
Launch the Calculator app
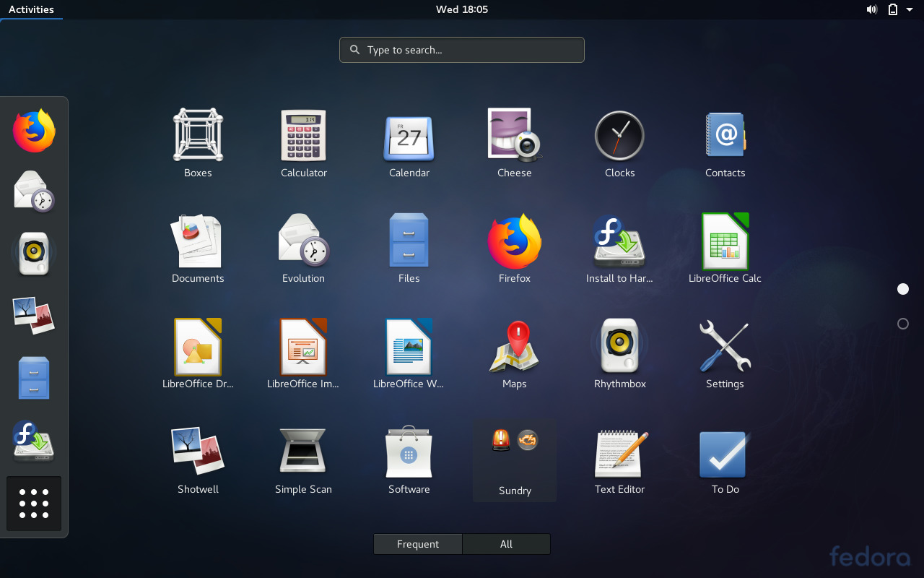303,135
